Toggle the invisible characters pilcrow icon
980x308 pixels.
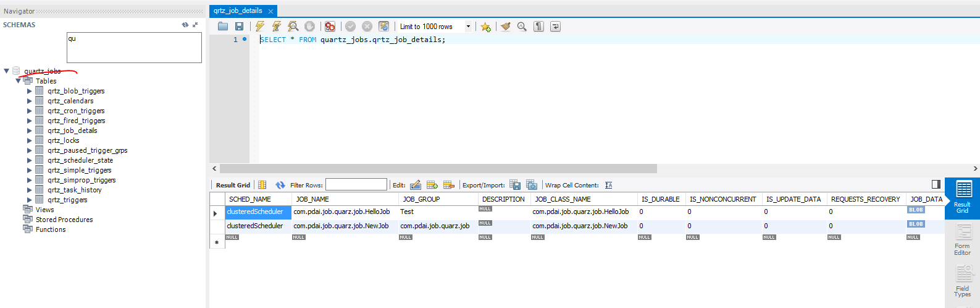tap(538, 26)
